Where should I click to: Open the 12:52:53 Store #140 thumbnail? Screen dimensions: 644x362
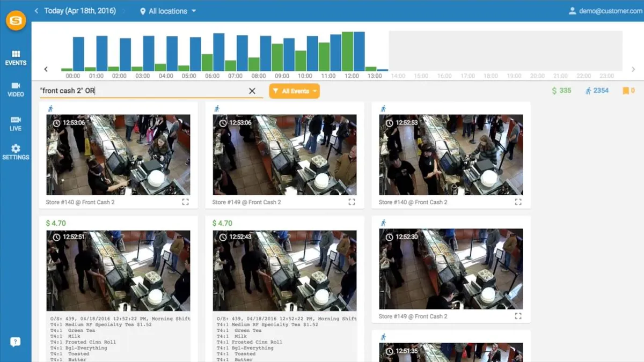click(451, 154)
